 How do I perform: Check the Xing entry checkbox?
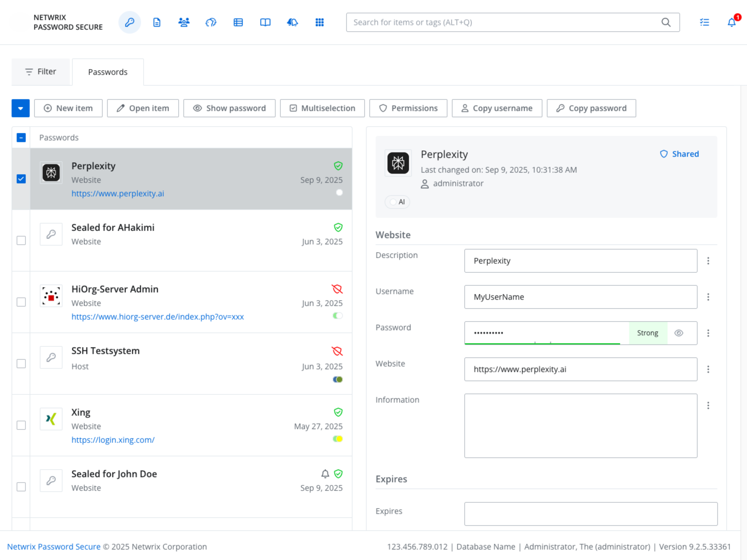21,425
